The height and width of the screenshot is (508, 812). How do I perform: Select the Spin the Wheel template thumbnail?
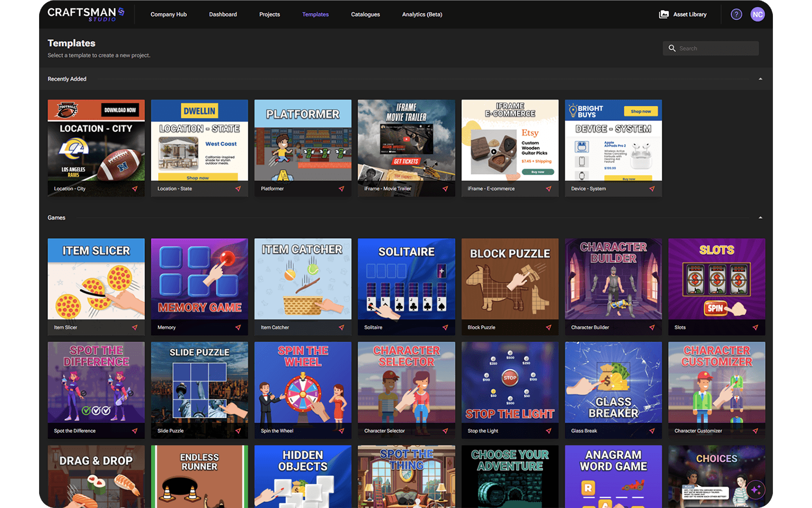[x=303, y=383]
